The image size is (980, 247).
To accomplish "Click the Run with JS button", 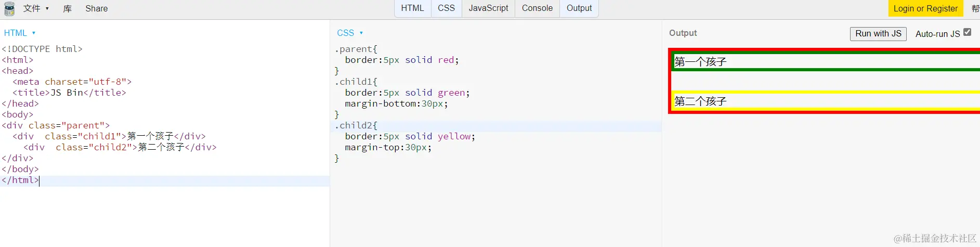I will click(878, 34).
